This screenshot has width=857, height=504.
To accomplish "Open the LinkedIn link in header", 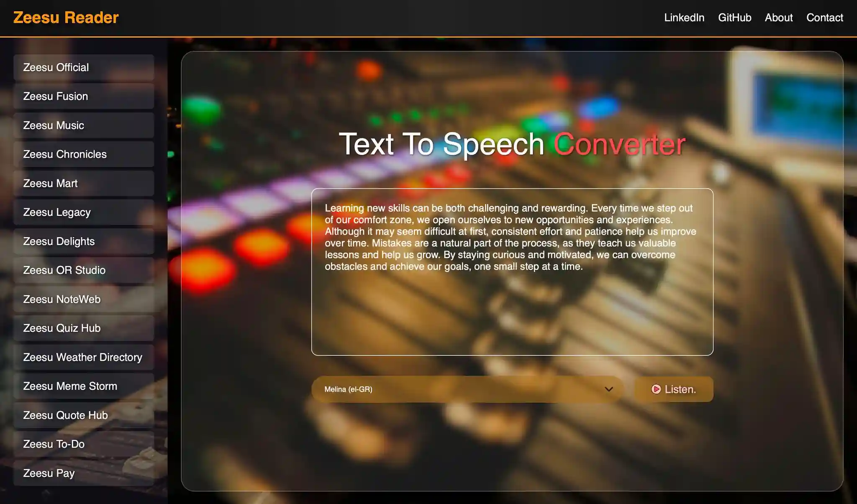I will (684, 18).
